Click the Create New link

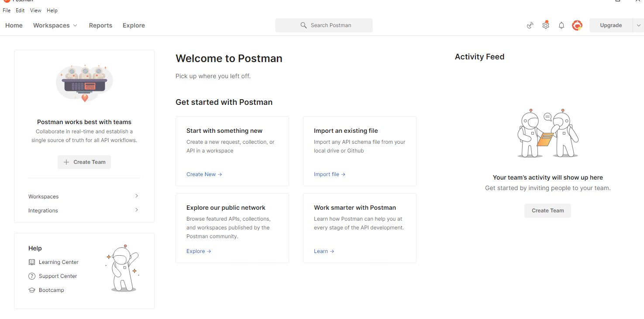coord(201,174)
